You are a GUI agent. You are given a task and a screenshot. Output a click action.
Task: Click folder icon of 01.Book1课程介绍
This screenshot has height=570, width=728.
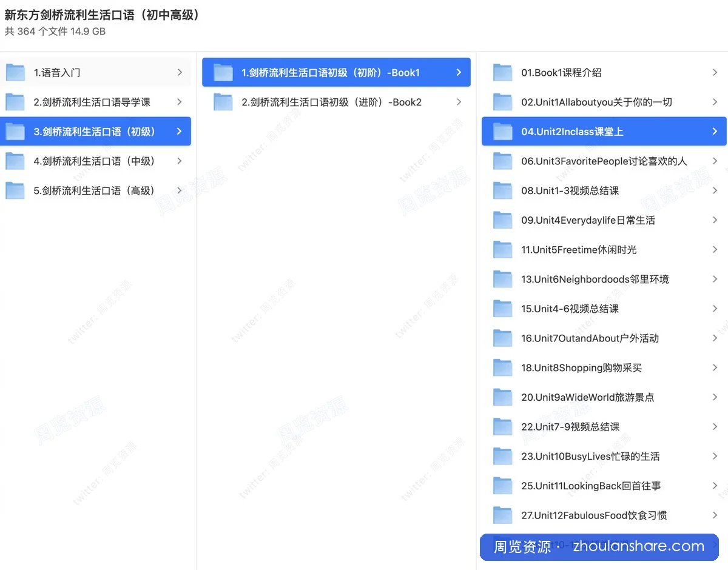click(x=503, y=73)
